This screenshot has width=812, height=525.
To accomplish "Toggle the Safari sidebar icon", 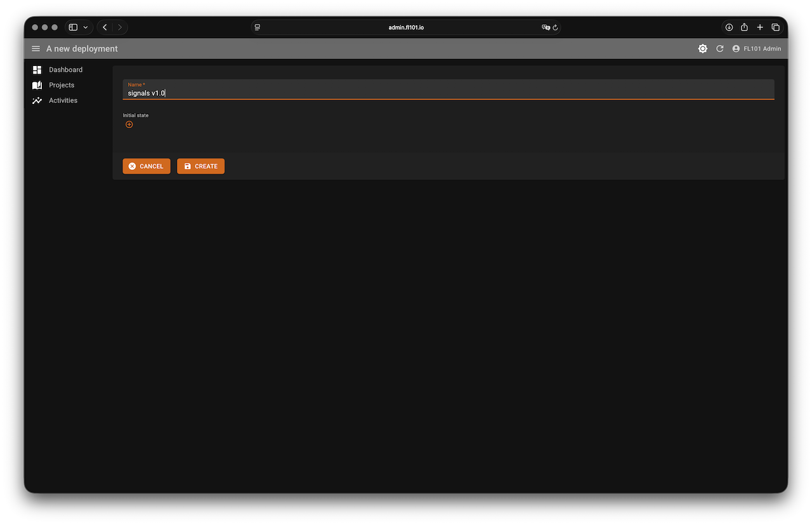I will [73, 27].
